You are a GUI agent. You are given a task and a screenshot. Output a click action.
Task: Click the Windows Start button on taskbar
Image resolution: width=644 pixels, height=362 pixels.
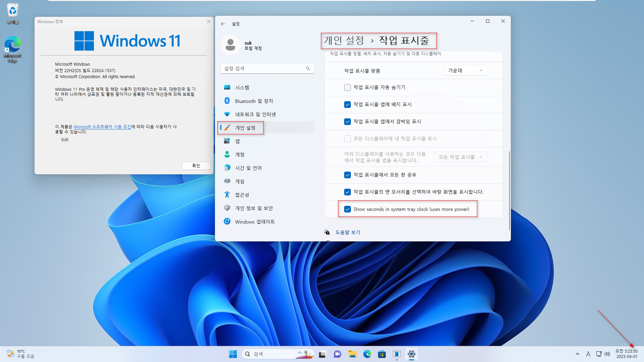coord(233,354)
